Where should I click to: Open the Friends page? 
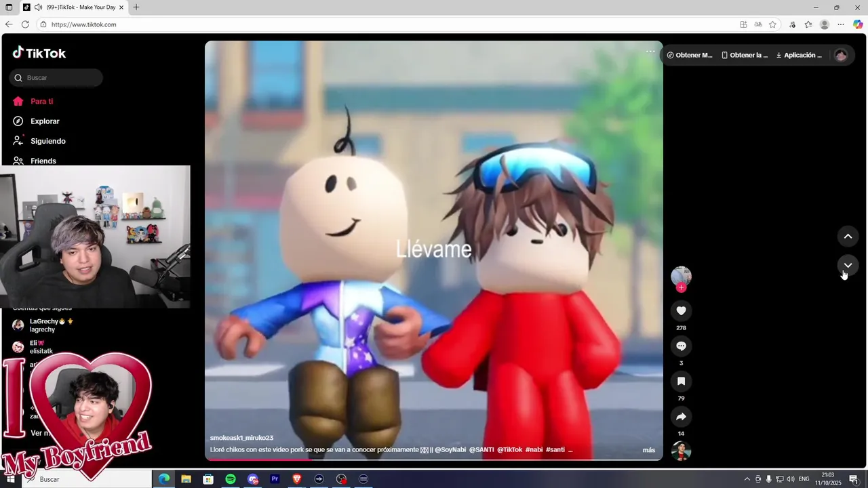pyautogui.click(x=35, y=161)
